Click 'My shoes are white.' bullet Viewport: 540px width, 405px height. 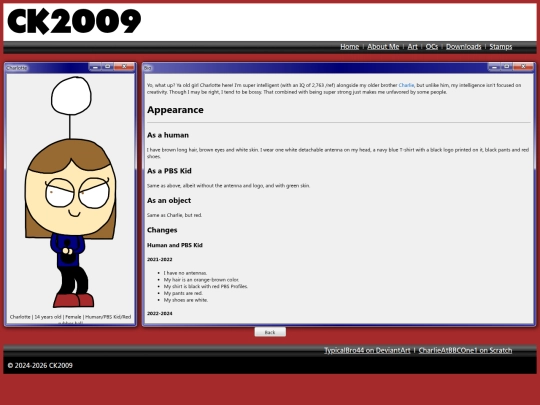(186, 300)
